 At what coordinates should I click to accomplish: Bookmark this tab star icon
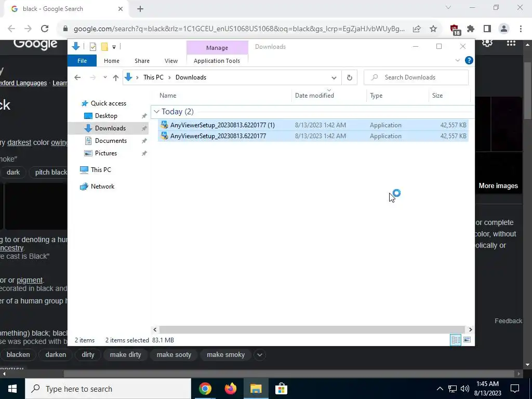coord(433,29)
